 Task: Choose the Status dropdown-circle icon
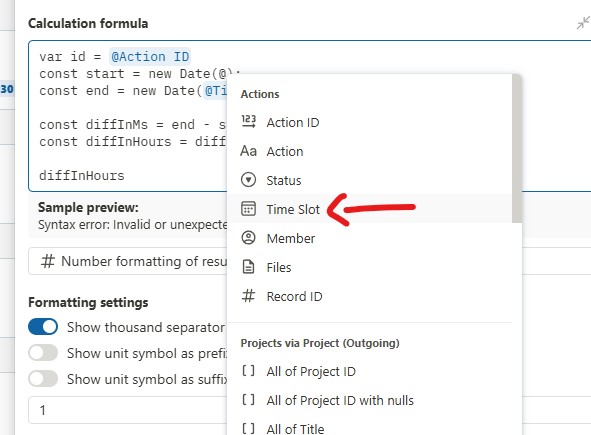248,180
